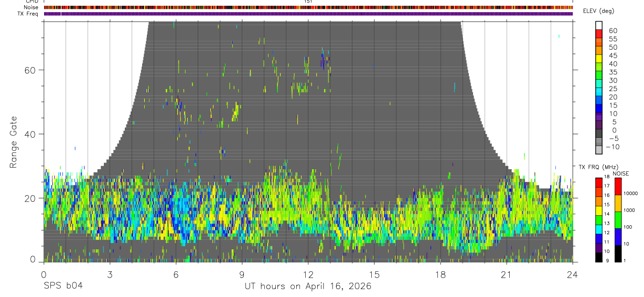Click the ELEV scale label '45'

click(x=613, y=56)
